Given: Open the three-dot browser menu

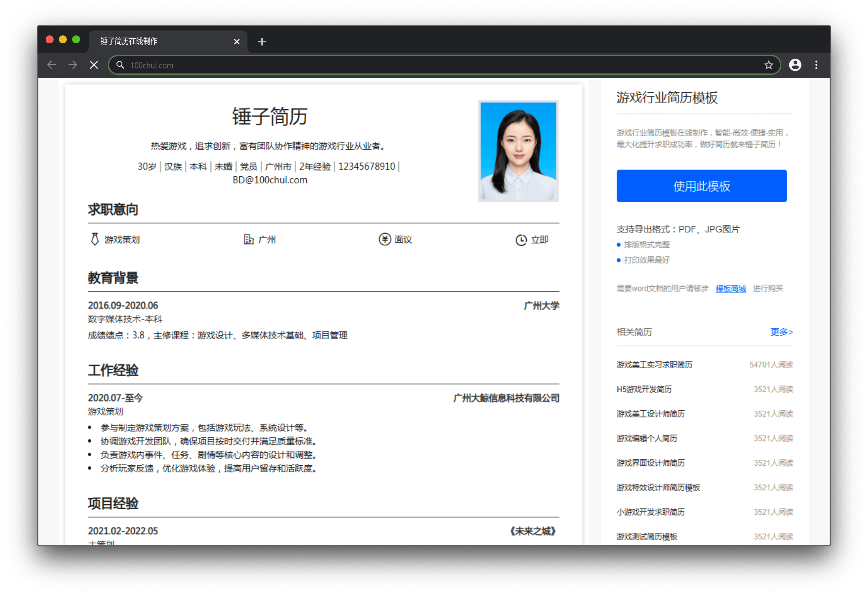Looking at the screenshot, I should pyautogui.click(x=816, y=65).
